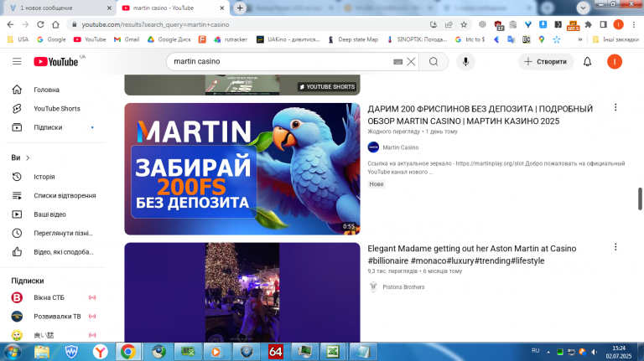Open Chrome three-dot menu
The image size is (644, 361).
tap(634, 24)
